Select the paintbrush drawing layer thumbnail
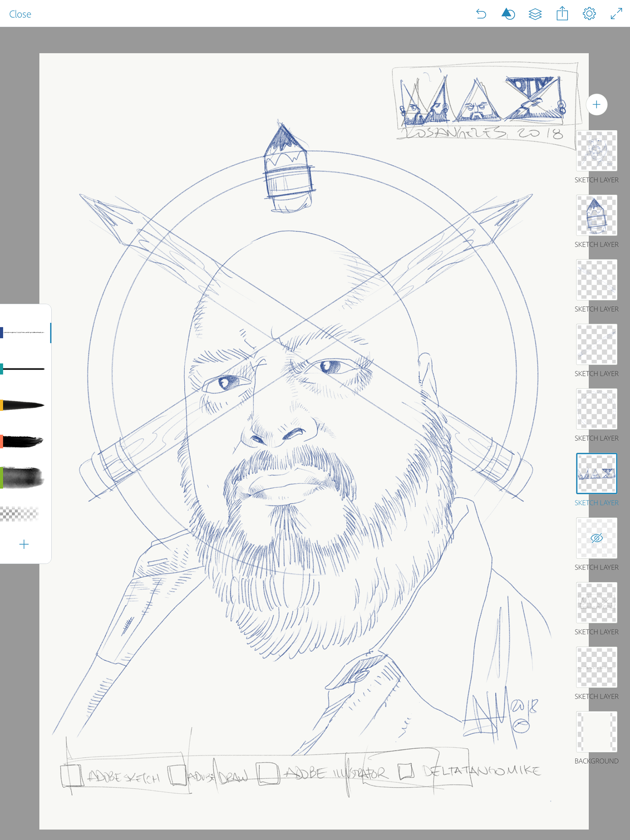This screenshot has width=630, height=840. pyautogui.click(x=596, y=215)
